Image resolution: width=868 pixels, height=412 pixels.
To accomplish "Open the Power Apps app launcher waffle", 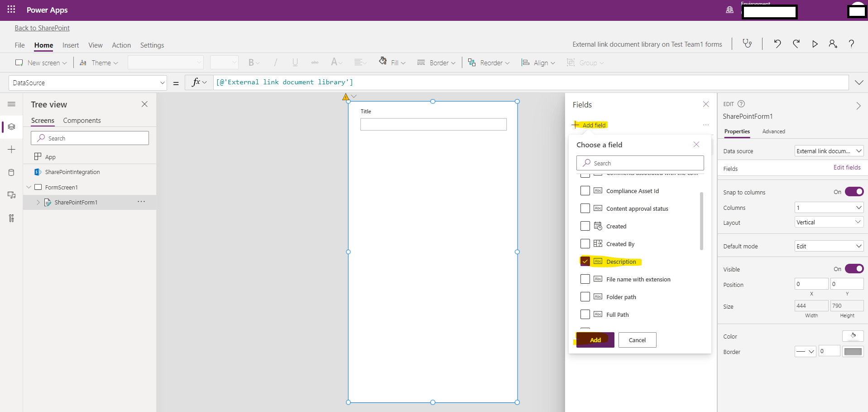I will 11,10.
